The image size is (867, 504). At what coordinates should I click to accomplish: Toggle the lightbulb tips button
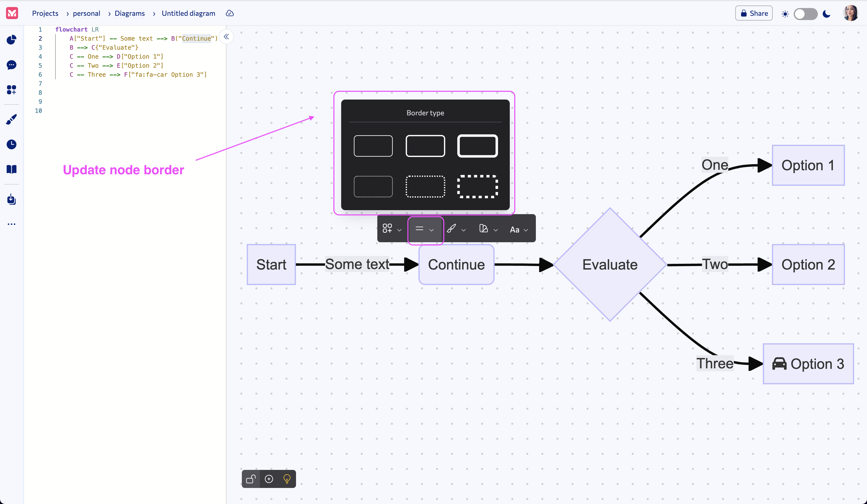pos(286,479)
